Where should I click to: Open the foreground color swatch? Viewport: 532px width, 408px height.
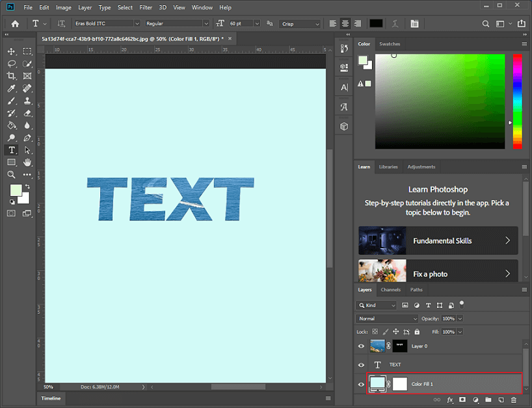coord(18,188)
